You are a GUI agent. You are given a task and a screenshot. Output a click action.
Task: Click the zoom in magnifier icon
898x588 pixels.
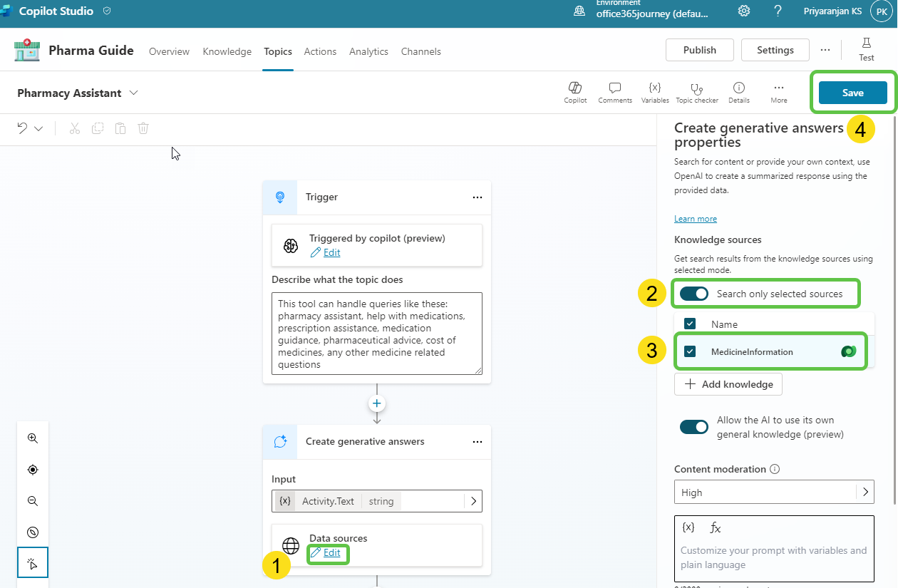point(33,438)
